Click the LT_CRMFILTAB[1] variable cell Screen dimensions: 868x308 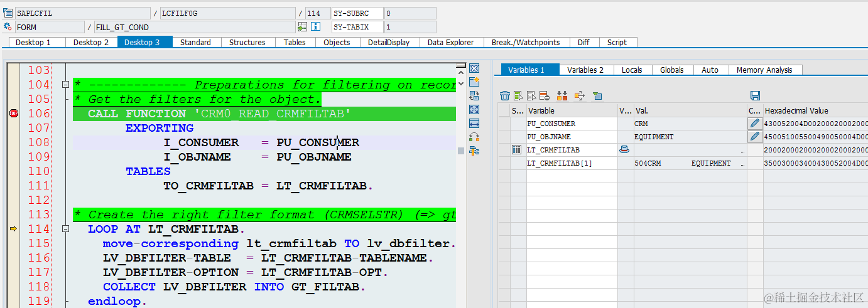[x=572, y=163]
